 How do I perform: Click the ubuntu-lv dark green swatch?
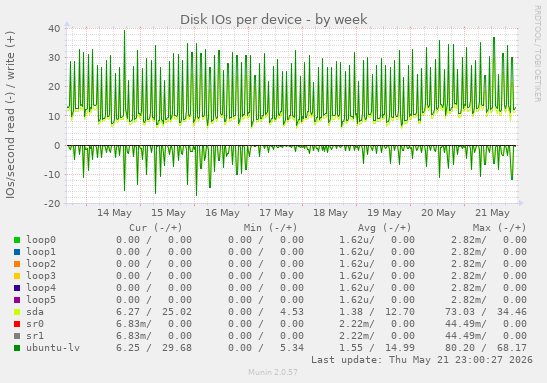pos(17,348)
